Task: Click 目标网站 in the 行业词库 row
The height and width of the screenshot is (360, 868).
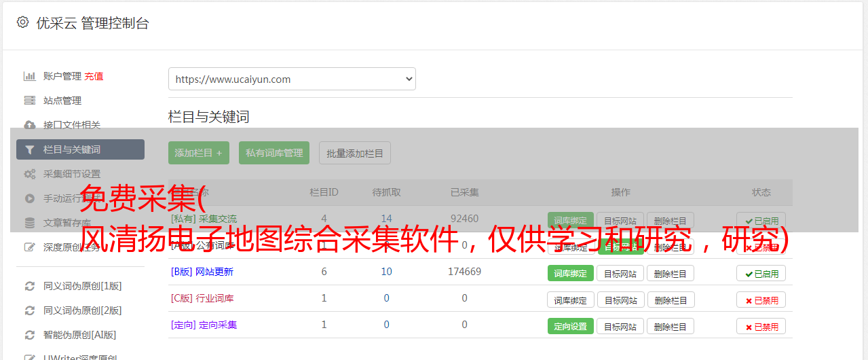Action: coord(621,300)
